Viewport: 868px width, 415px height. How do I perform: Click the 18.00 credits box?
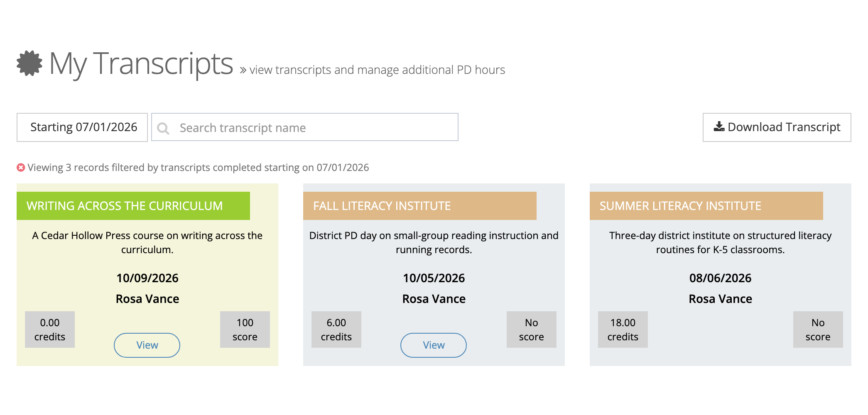(x=623, y=330)
